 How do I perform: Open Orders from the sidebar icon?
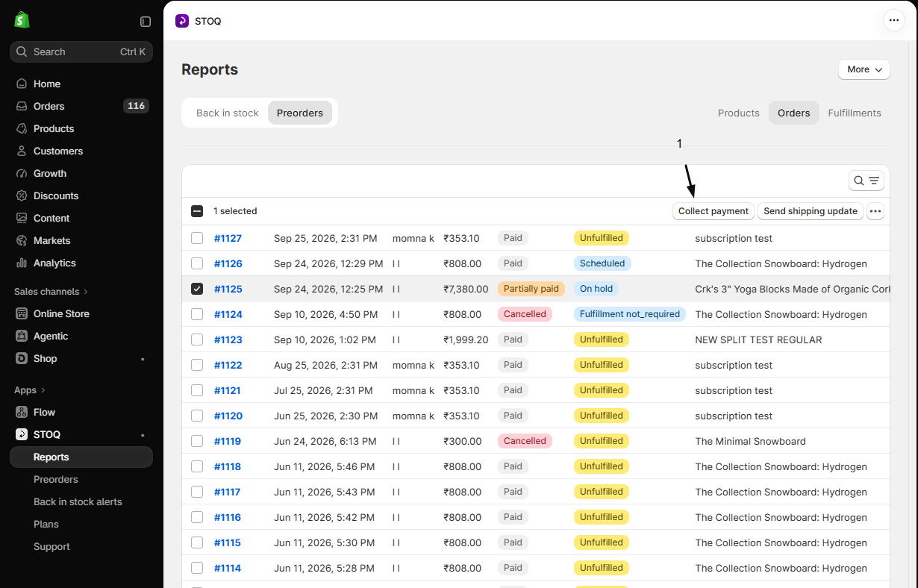[22, 106]
